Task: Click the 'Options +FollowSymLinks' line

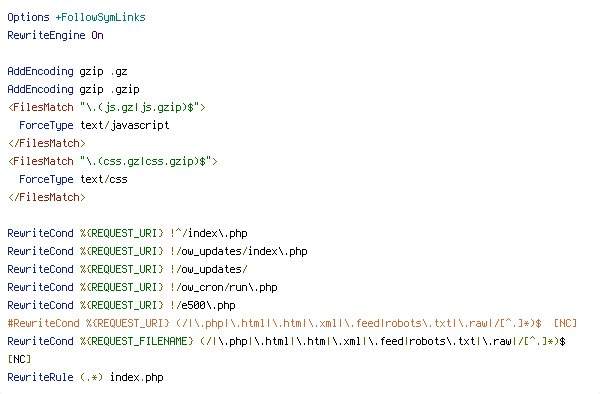Action: 77,17
